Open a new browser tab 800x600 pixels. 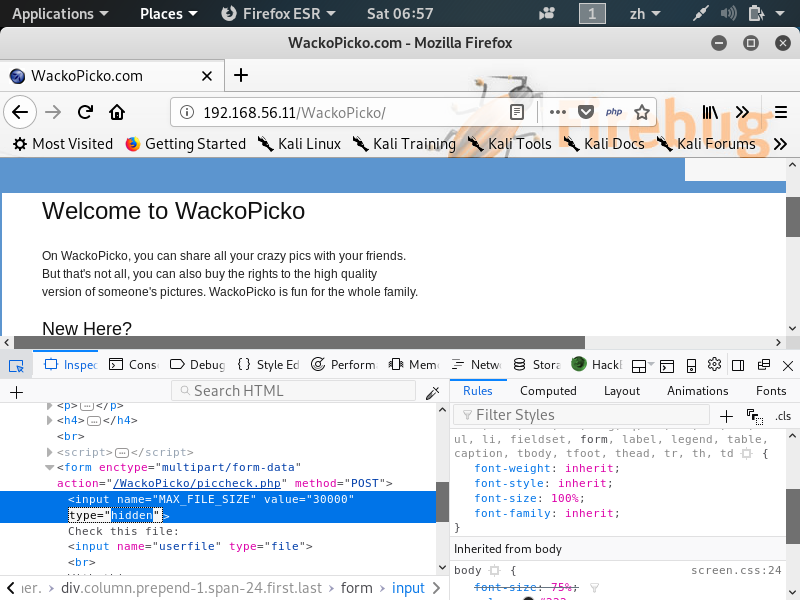pos(241,76)
